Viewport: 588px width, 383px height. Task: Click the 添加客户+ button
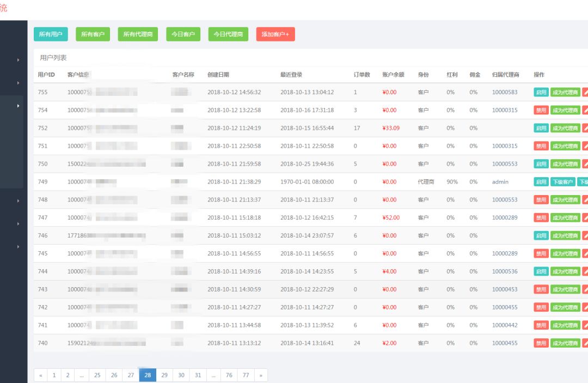point(275,34)
